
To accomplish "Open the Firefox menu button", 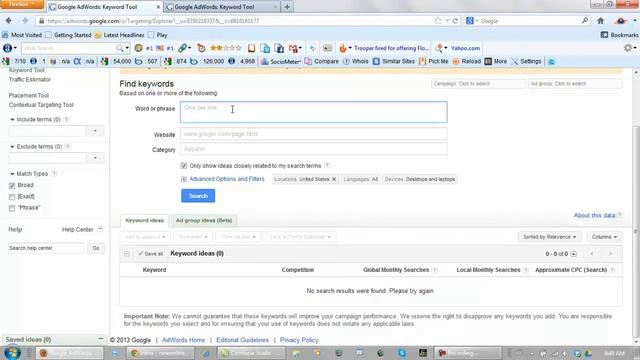I will (22, 4).
